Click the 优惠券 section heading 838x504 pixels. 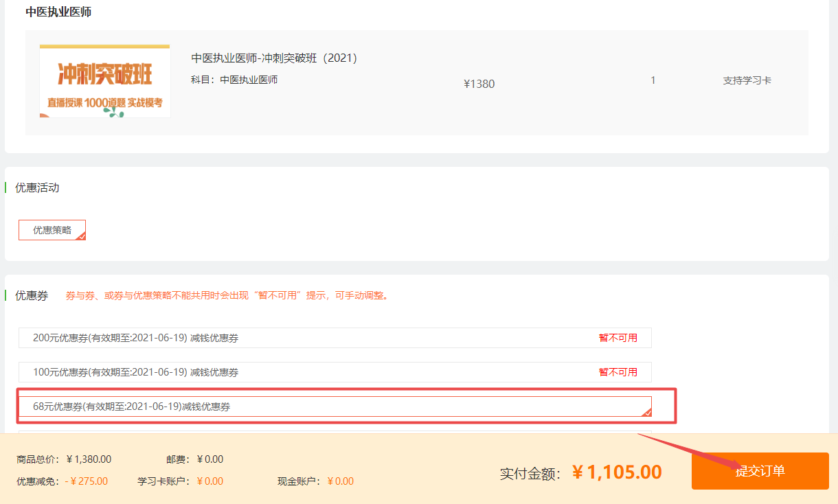(x=32, y=296)
